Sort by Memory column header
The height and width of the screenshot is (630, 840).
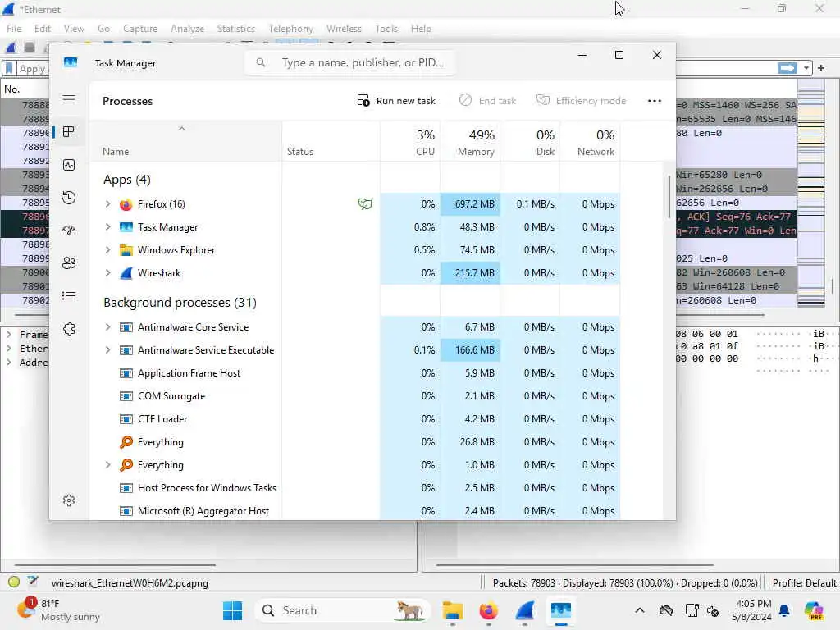point(470,142)
